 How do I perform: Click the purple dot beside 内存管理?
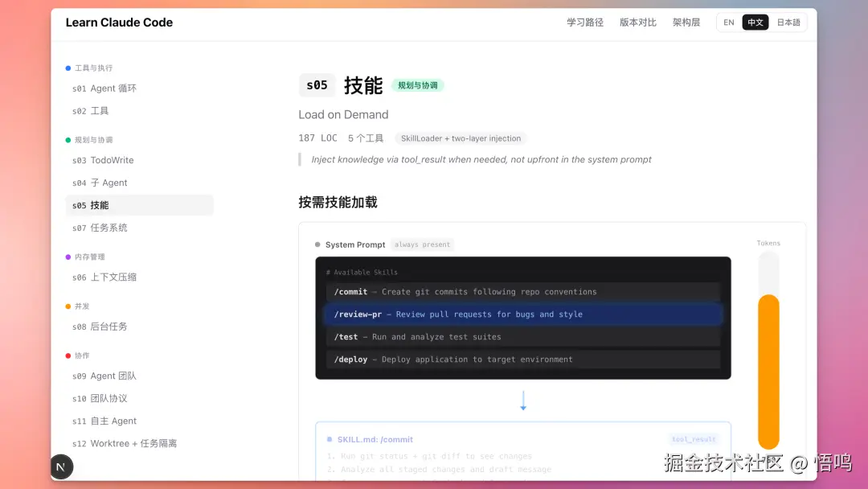point(68,256)
